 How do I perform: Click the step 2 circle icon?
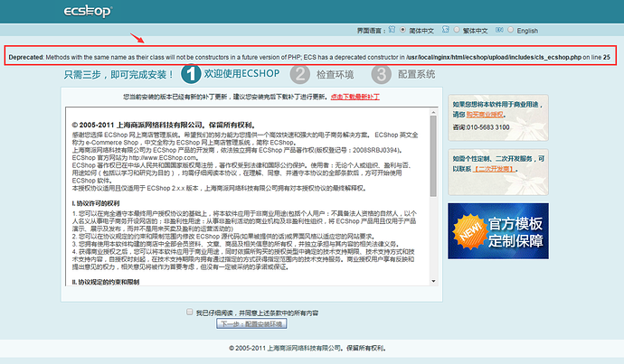(x=299, y=74)
